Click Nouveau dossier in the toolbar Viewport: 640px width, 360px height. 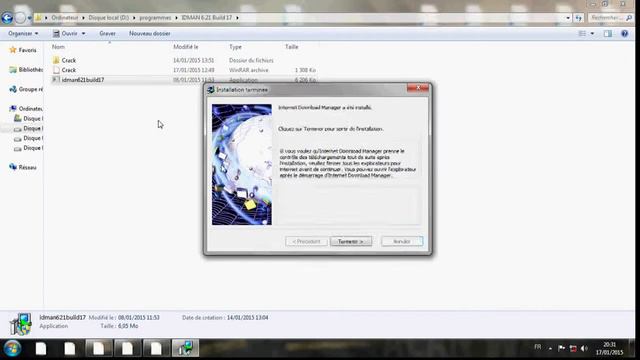point(150,33)
